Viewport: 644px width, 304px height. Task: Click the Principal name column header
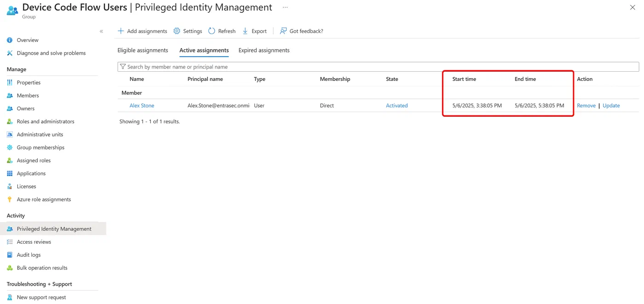[205, 79]
